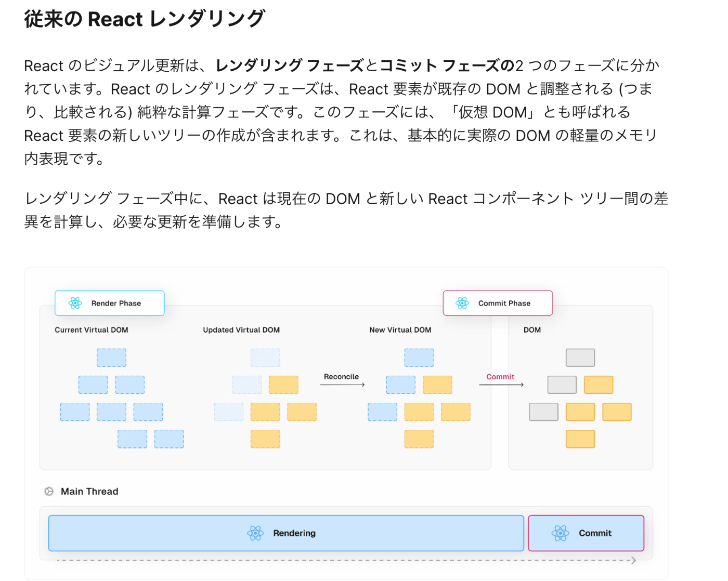Click the arrow under the Reconcile label
728x581 pixels.
pyautogui.click(x=342, y=385)
